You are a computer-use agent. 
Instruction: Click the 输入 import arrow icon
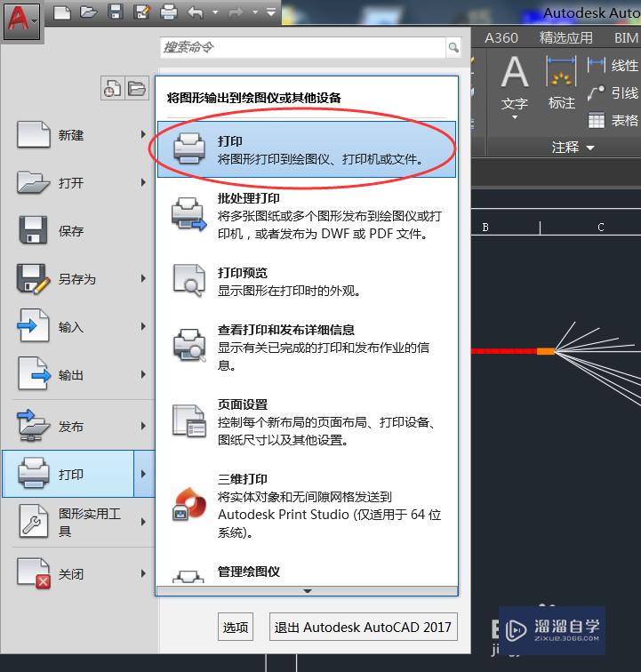[x=34, y=325]
